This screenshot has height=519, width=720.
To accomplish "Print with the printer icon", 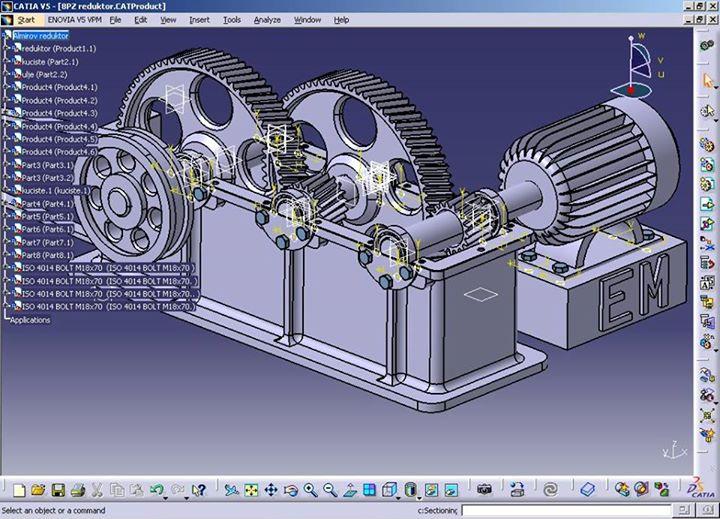I will pyautogui.click(x=78, y=490).
